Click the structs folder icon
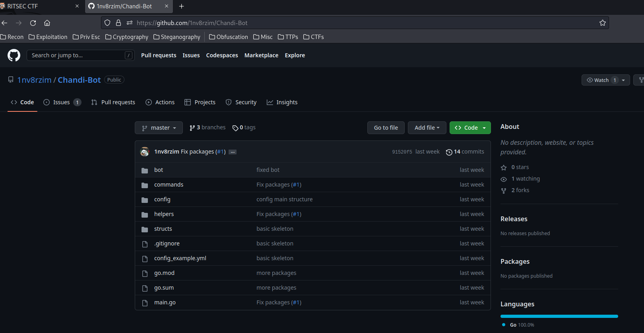Image resolution: width=644 pixels, height=333 pixels. [x=145, y=229]
